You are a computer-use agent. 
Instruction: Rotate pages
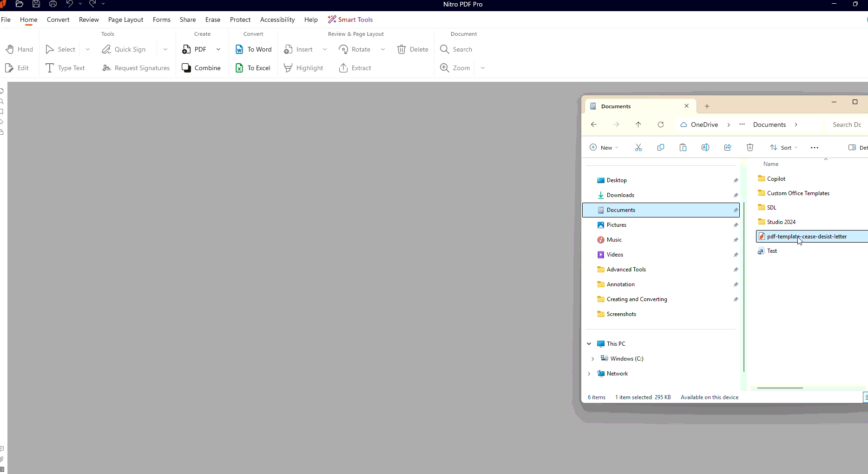click(355, 49)
